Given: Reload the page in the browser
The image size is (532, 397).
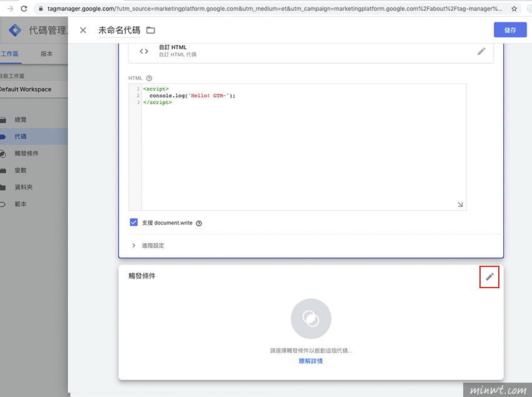Looking at the screenshot, I should pos(24,9).
